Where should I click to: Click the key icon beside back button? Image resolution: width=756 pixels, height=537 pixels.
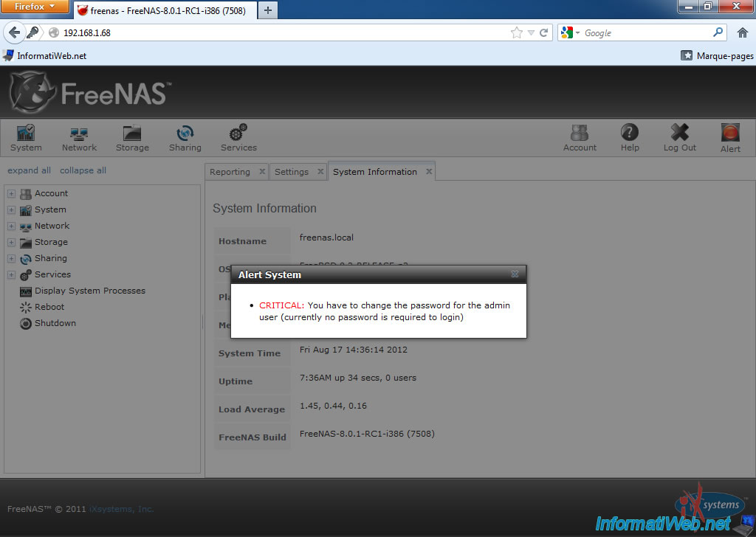coord(32,32)
